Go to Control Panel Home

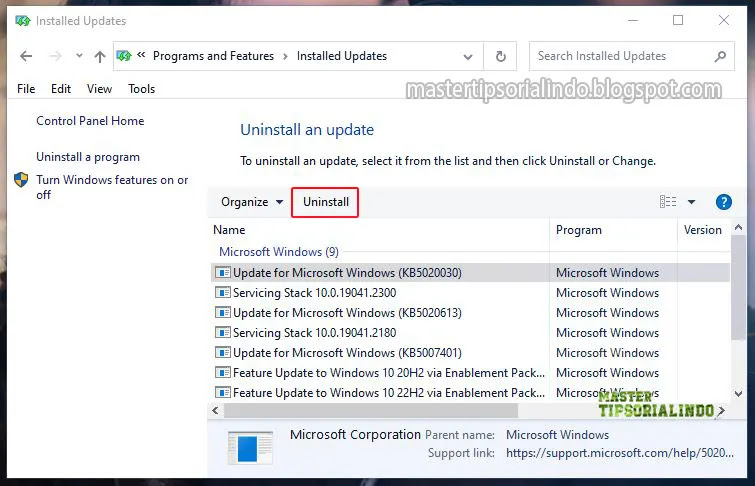click(90, 121)
